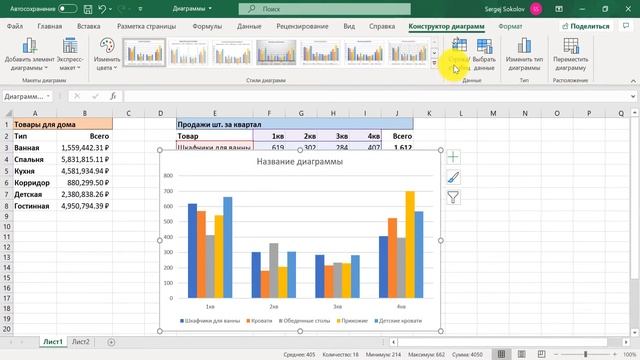Open comments pane icon

coord(626,26)
